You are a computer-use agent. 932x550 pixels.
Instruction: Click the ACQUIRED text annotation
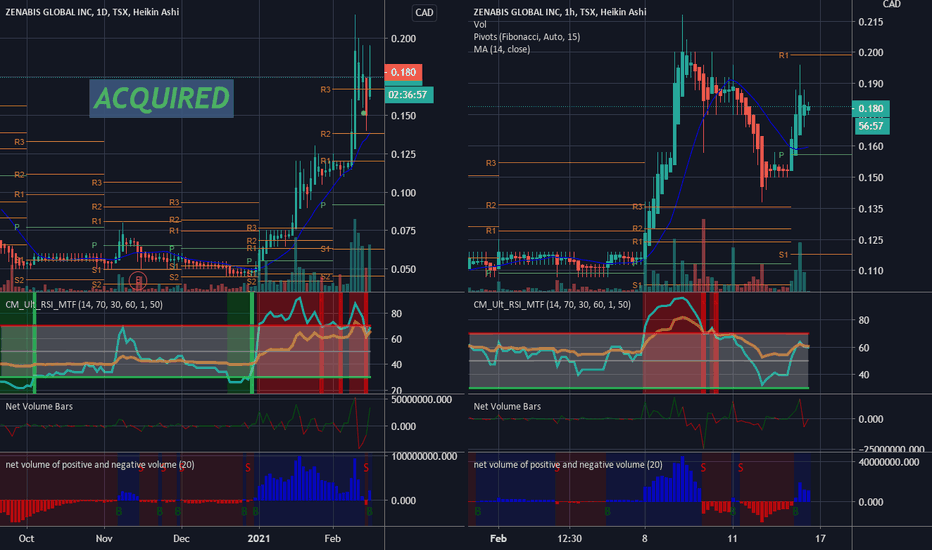[162, 98]
